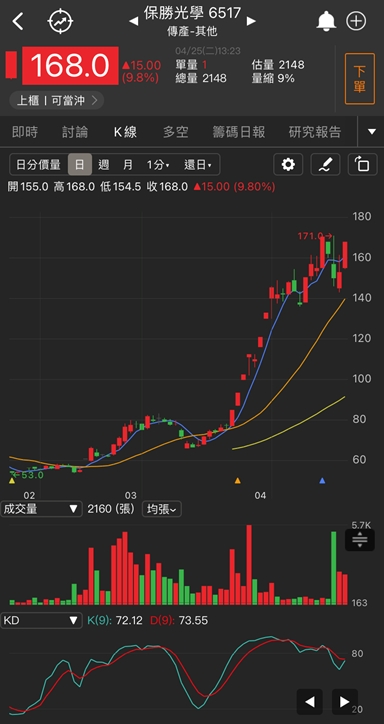The height and width of the screenshot is (724, 384).
Task: Switch to 即時 tab
Action: click(x=25, y=132)
